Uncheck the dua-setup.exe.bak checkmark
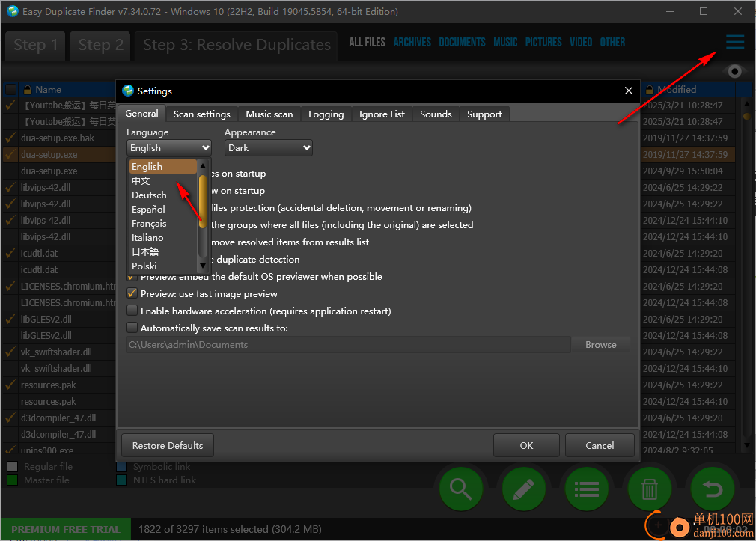Image resolution: width=756 pixels, height=541 pixels. [x=10, y=138]
